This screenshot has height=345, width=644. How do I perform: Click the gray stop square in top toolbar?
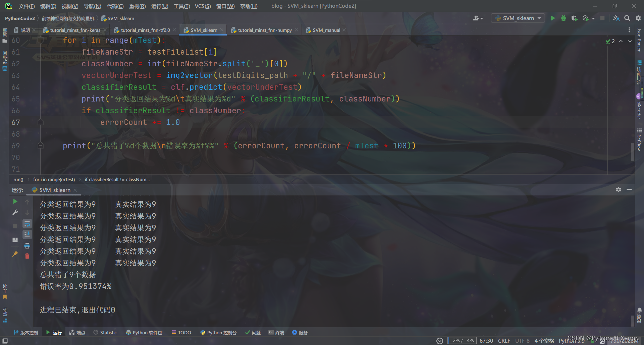click(602, 18)
